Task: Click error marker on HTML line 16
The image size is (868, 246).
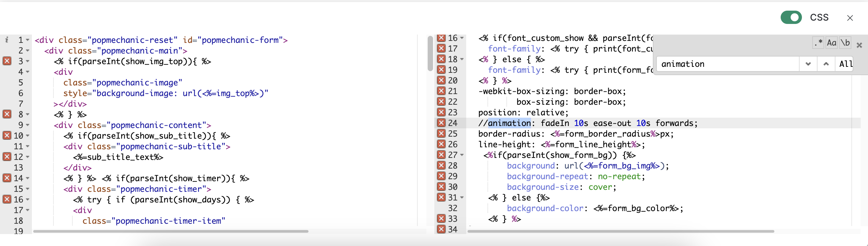Action: click(7, 199)
